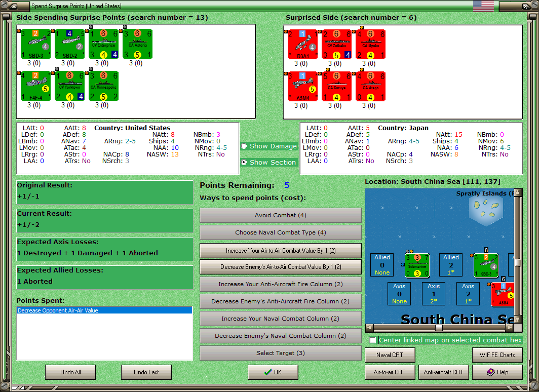Close the Spend Surprise Points window
The width and height of the screenshot is (539, 392).
coord(526,6)
